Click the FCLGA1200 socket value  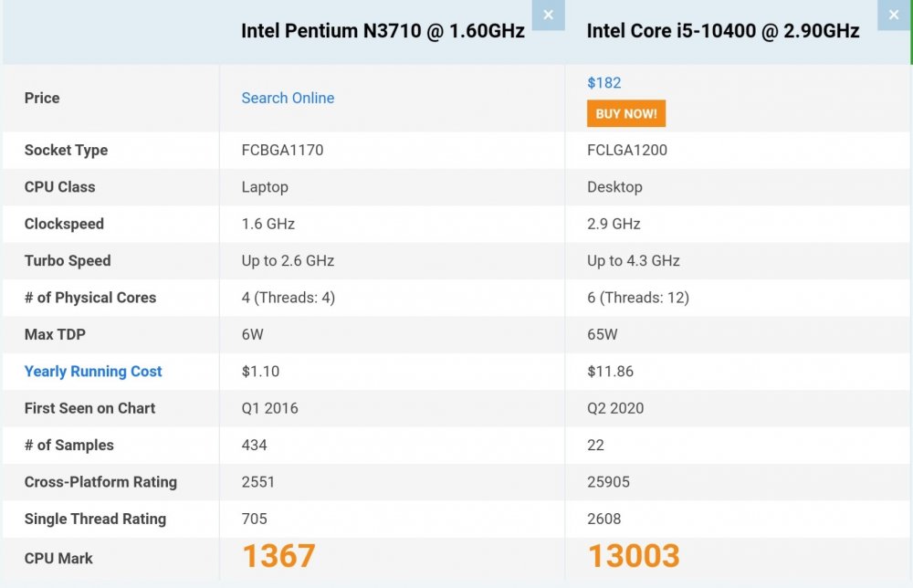(627, 151)
